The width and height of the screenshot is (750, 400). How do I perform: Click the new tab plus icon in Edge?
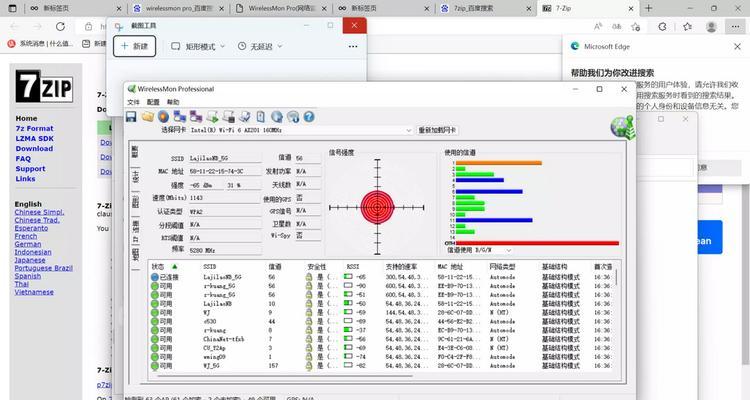[x=649, y=8]
